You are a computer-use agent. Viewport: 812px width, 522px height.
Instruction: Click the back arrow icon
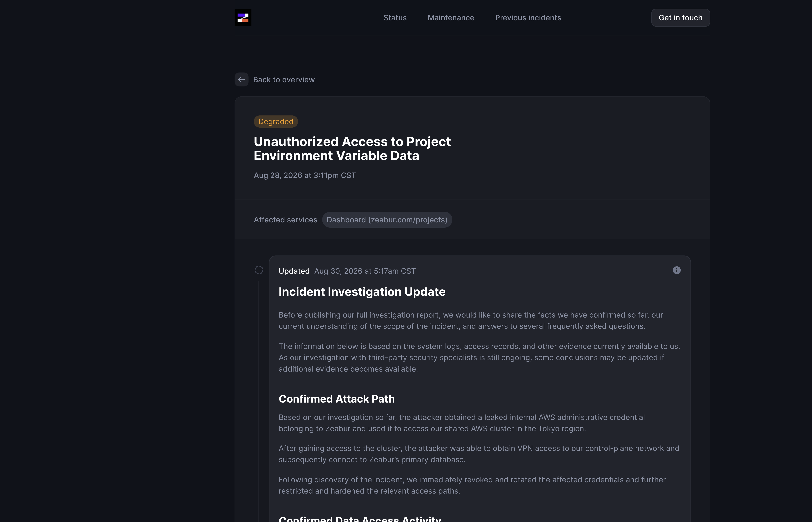(242, 80)
